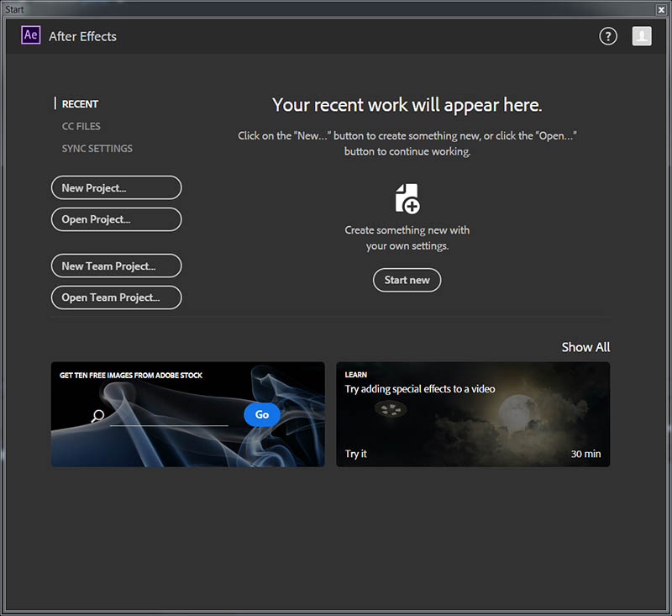Open help via the question mark icon

[607, 36]
